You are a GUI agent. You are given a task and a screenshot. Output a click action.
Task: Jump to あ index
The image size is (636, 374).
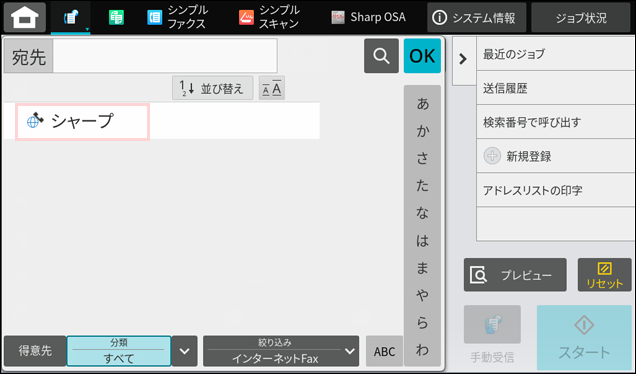422,104
